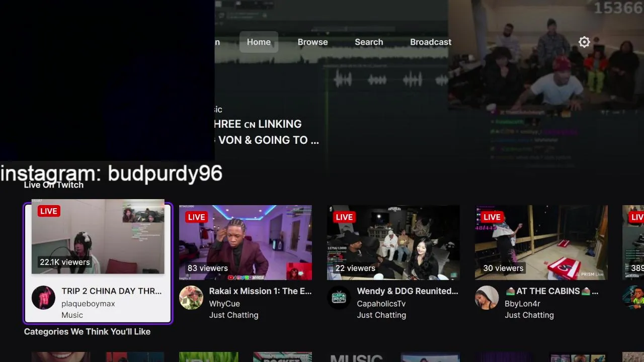Click Just Chatting under BbyLon4r

[529, 315]
